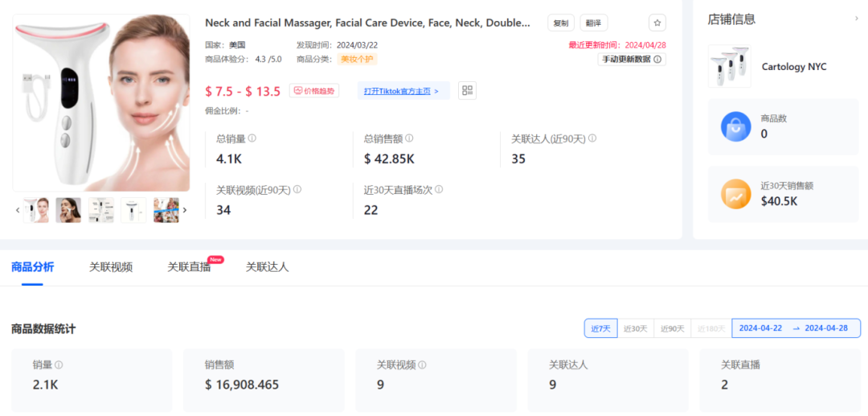Viewport: 868px width, 416px height.
Task: Click info icon beside 销量 stat card
Action: pos(59,365)
